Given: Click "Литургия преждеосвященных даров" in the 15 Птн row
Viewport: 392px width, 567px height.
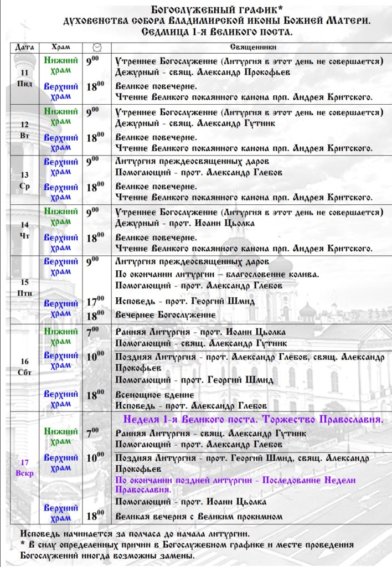Looking at the screenshot, I should pos(192,261).
